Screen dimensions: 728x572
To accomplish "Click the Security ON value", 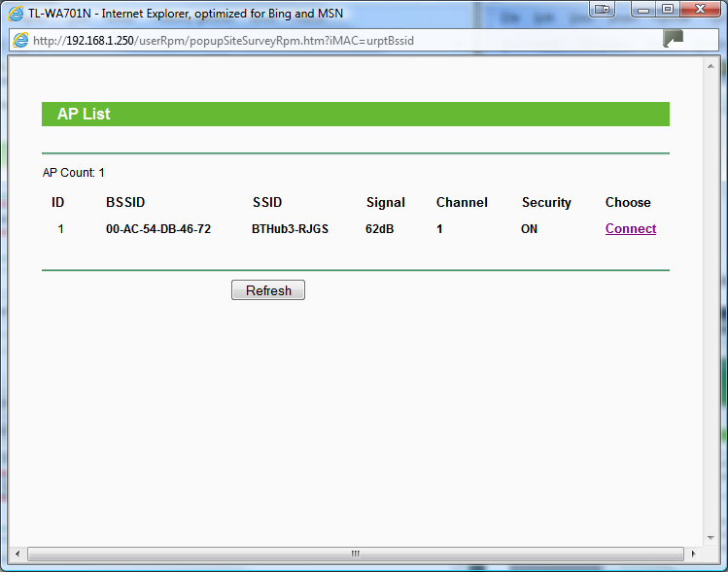I will [530, 229].
